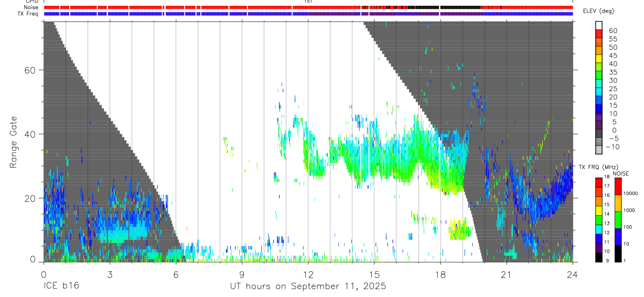Click the x-axis tick label '9'
This screenshot has height=297, width=644.
click(x=242, y=274)
